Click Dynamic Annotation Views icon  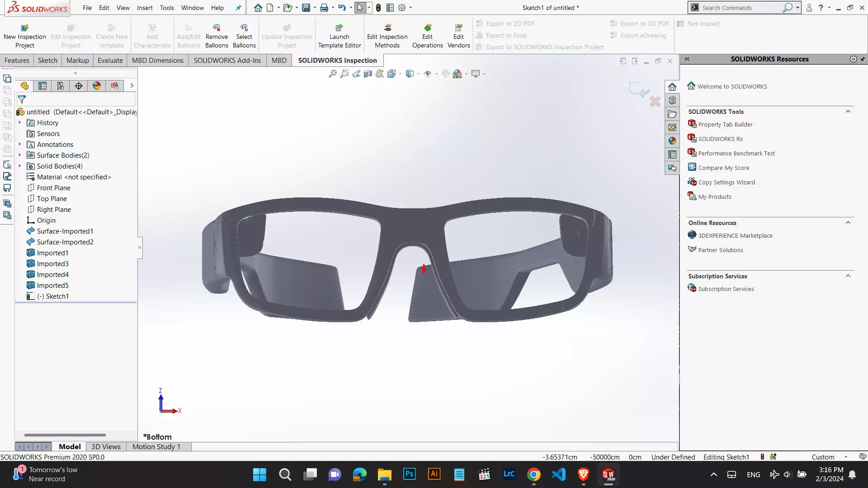[380, 74]
